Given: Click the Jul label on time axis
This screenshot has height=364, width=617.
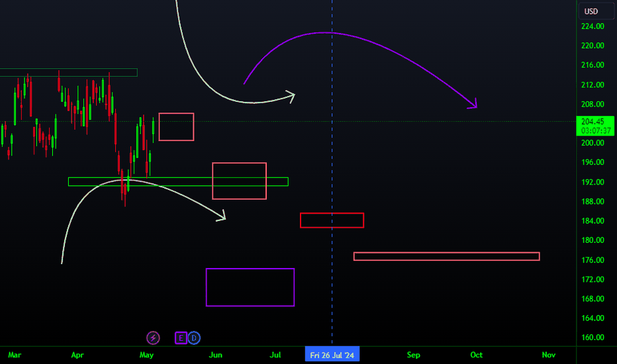Looking at the screenshot, I should click(x=275, y=355).
